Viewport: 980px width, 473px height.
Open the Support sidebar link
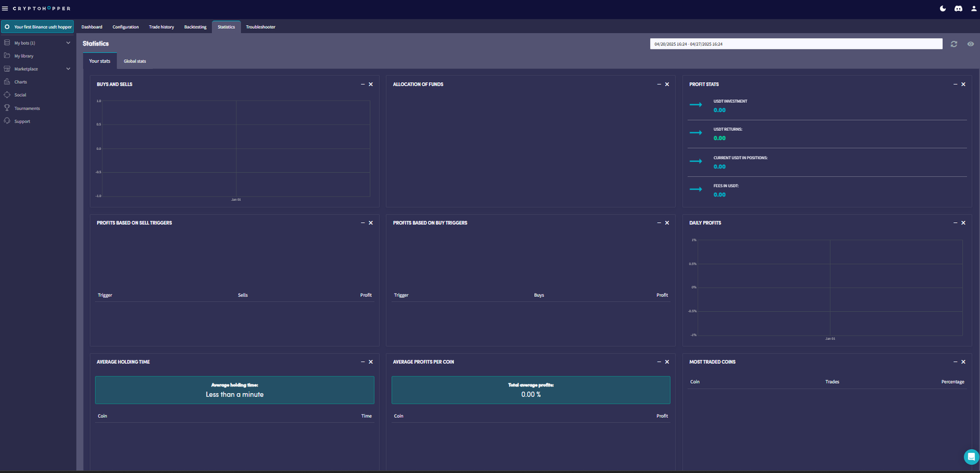[22, 121]
